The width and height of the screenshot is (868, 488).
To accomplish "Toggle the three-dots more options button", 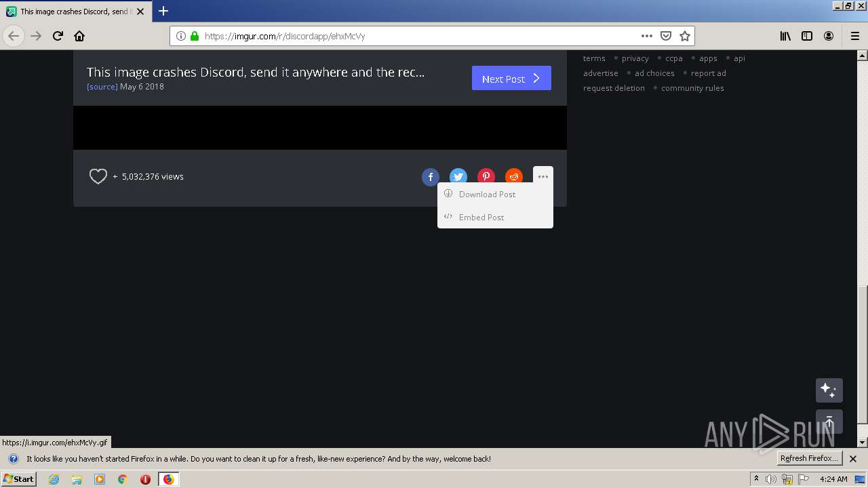I will (x=543, y=176).
